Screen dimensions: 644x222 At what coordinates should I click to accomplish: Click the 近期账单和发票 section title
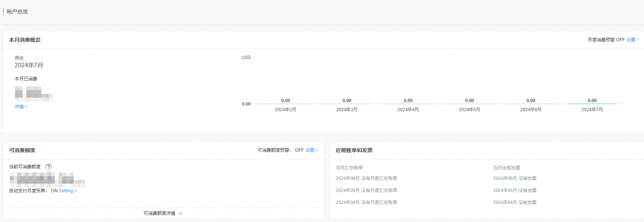pos(354,150)
